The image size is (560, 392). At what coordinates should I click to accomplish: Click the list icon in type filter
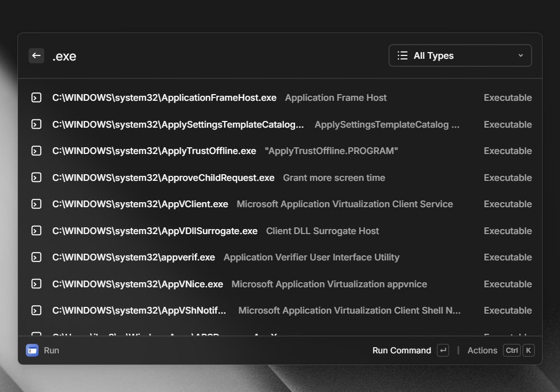(x=403, y=55)
